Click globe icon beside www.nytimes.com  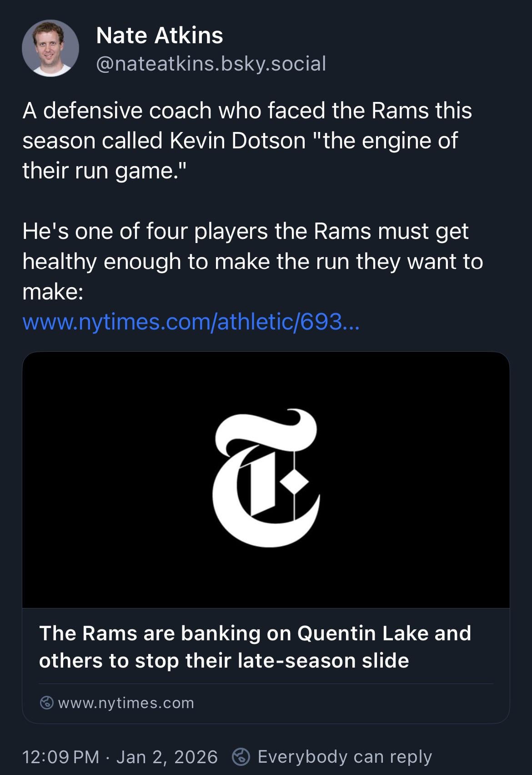46,703
